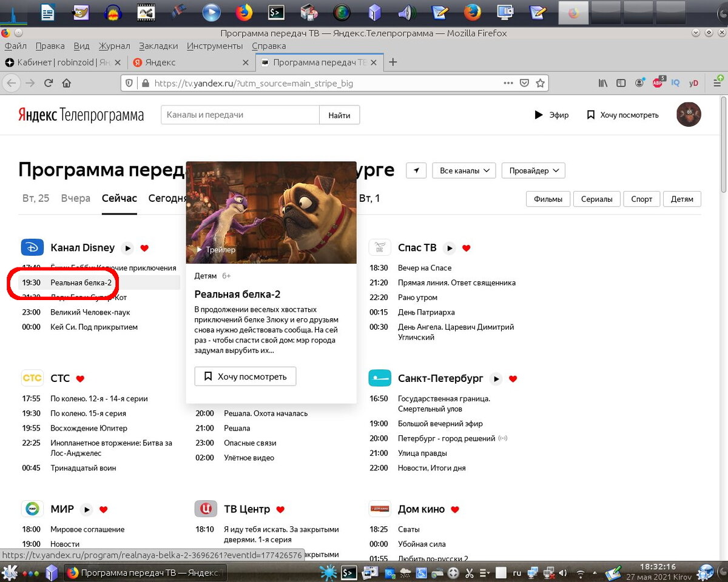Viewport: 728px width, 582px height.
Task: Bookmark this page with the star icon
Action: tap(540, 83)
